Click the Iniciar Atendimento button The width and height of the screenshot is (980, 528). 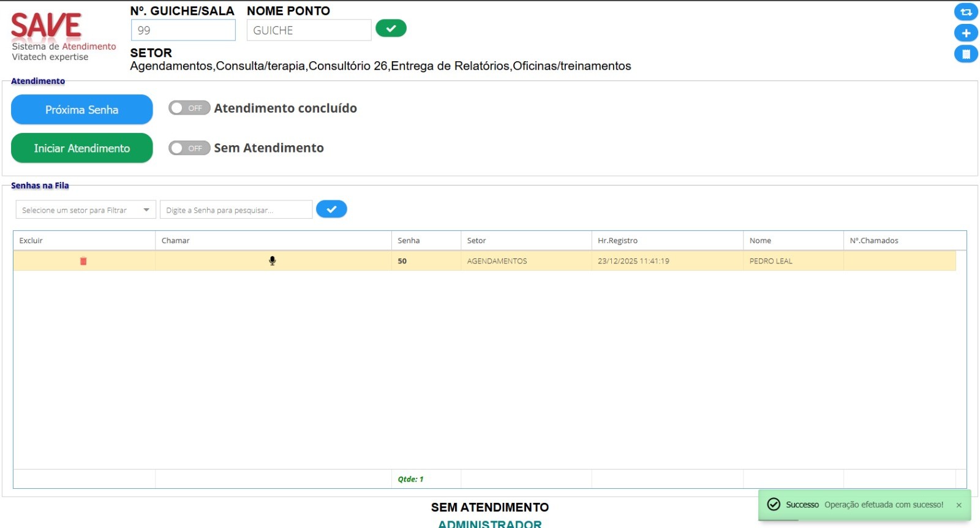click(81, 148)
